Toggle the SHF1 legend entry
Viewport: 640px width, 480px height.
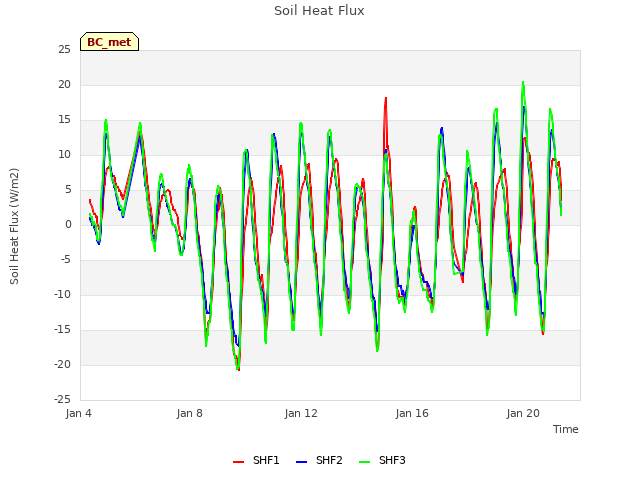pyautogui.click(x=256, y=460)
